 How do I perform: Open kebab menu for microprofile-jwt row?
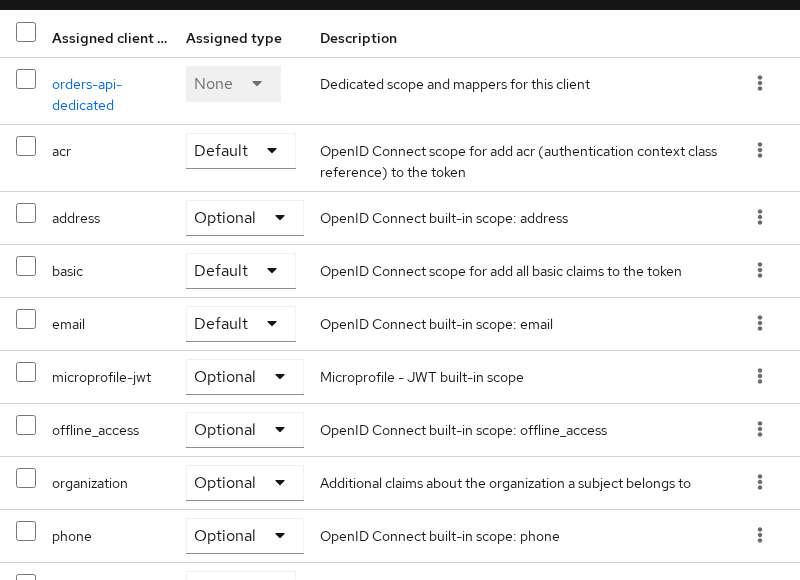[x=760, y=376]
